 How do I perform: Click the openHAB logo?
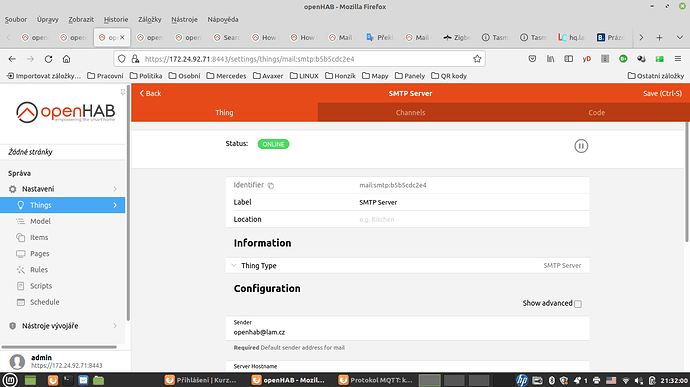(66, 112)
